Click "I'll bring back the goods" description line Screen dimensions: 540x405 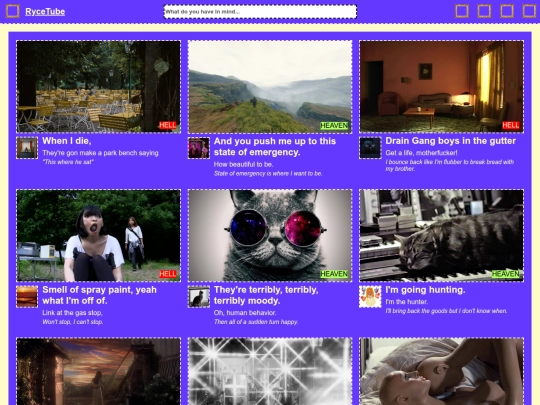pyautogui.click(x=446, y=311)
